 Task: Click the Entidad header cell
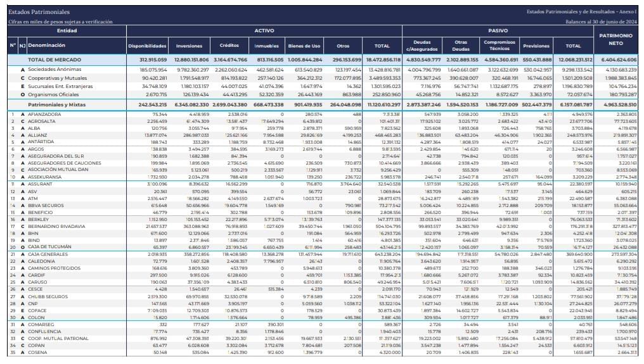[67, 30]
